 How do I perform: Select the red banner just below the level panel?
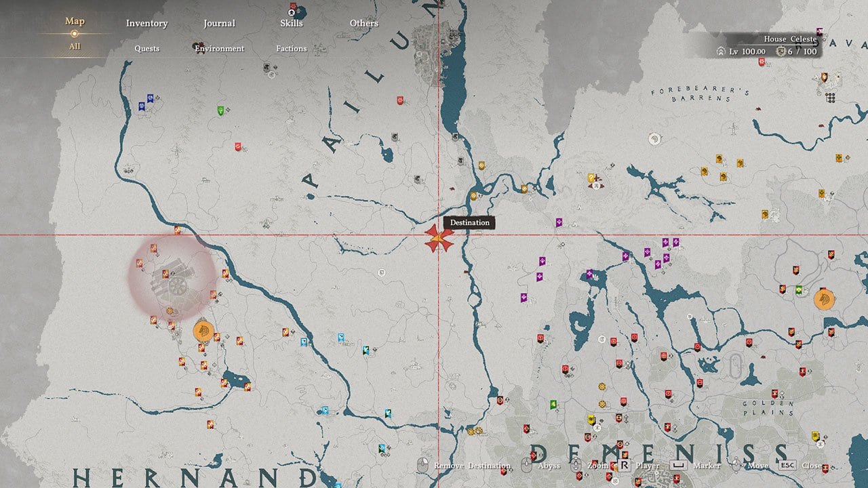click(x=761, y=62)
